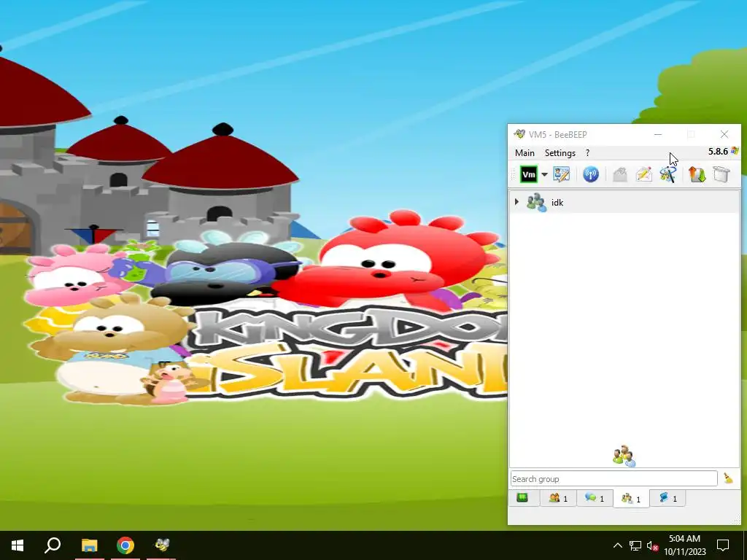Show hidden system tray icons
747x560 pixels.
[617, 545]
